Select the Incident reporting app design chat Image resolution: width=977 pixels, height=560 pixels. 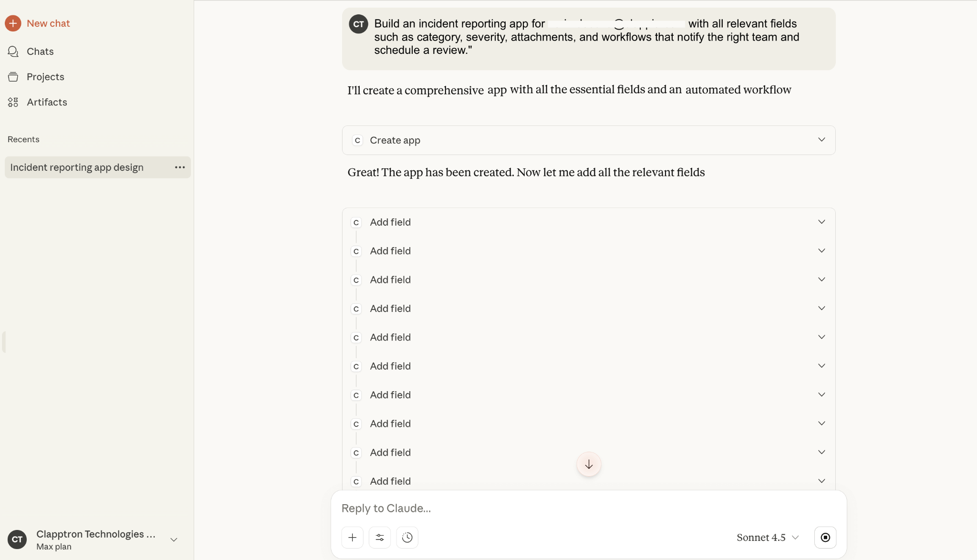77,167
